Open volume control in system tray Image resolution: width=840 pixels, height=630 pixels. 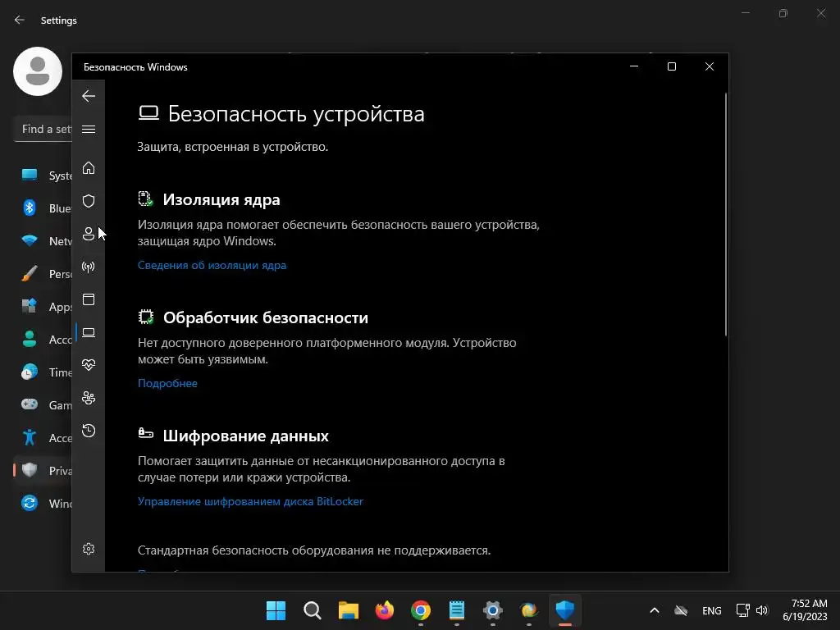[x=762, y=610]
